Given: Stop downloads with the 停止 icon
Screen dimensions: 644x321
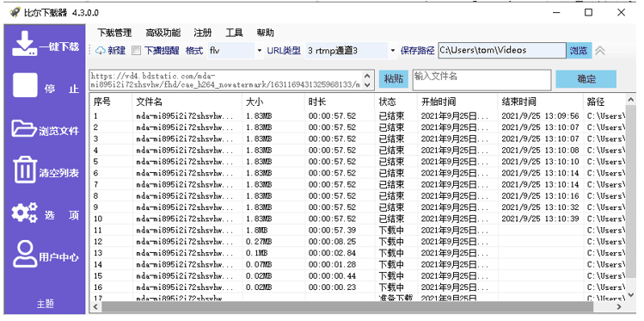Looking at the screenshot, I should (25, 85).
